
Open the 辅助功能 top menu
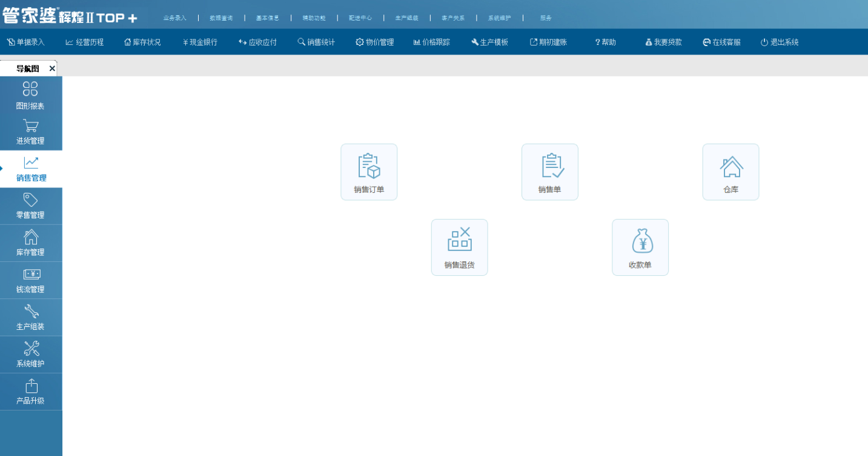(314, 18)
